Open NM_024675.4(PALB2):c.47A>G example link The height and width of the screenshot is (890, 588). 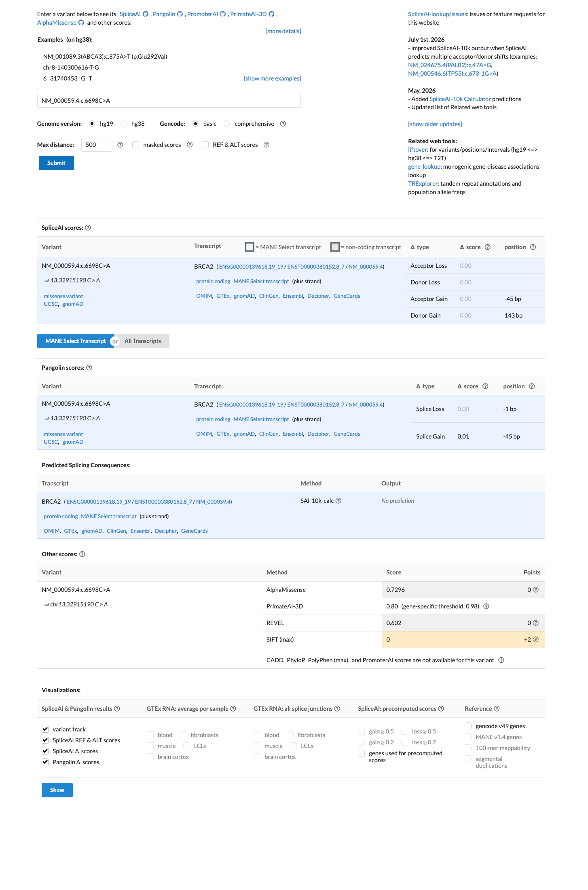(449, 65)
